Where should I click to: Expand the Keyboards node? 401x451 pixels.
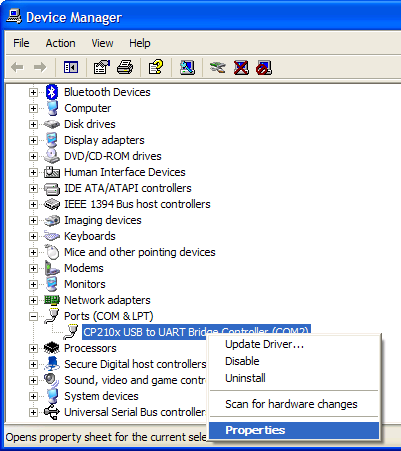pos(33,236)
